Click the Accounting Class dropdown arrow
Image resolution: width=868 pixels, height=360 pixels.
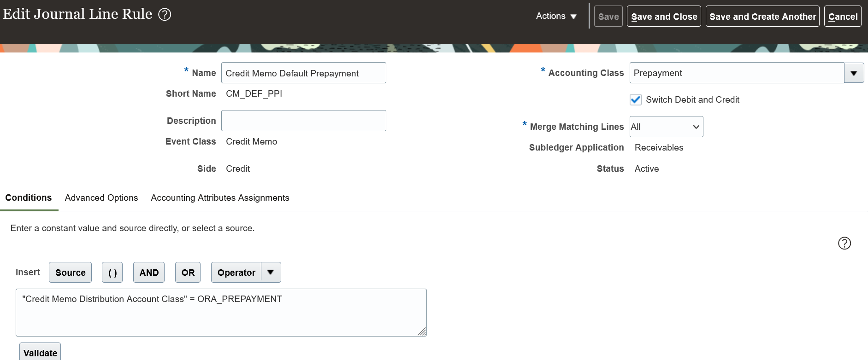[x=854, y=73]
